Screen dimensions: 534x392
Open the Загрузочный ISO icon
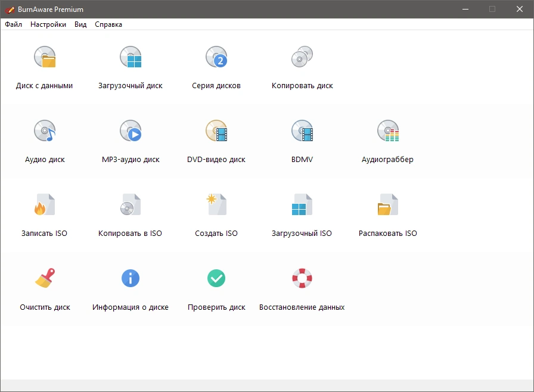click(302, 204)
